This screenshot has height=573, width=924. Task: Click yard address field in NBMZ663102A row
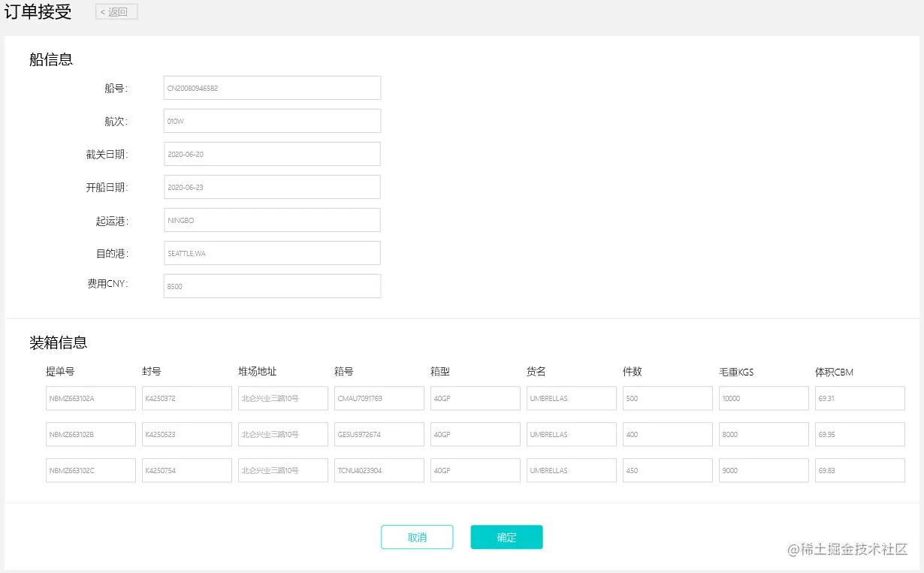tap(283, 398)
